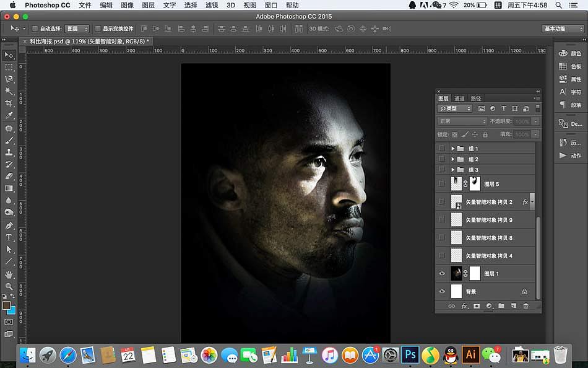Delete layer trash icon
The width and height of the screenshot is (588, 368).
[526, 306]
